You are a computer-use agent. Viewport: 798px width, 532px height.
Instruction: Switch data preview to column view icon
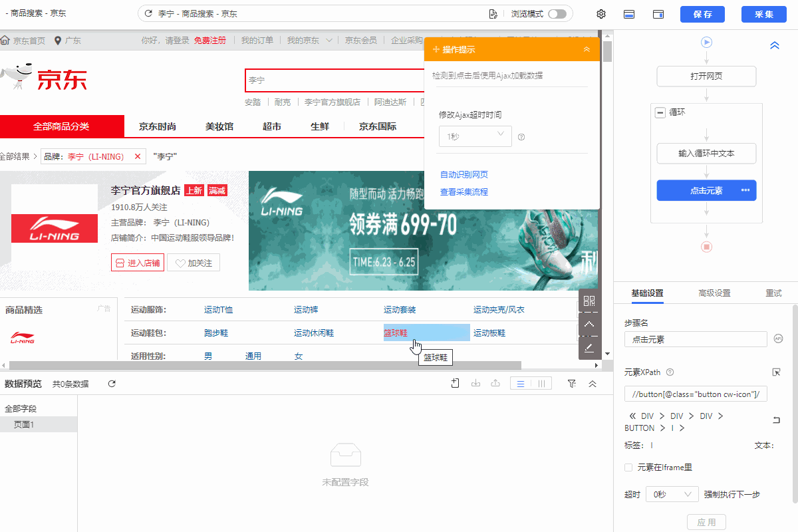click(x=542, y=384)
